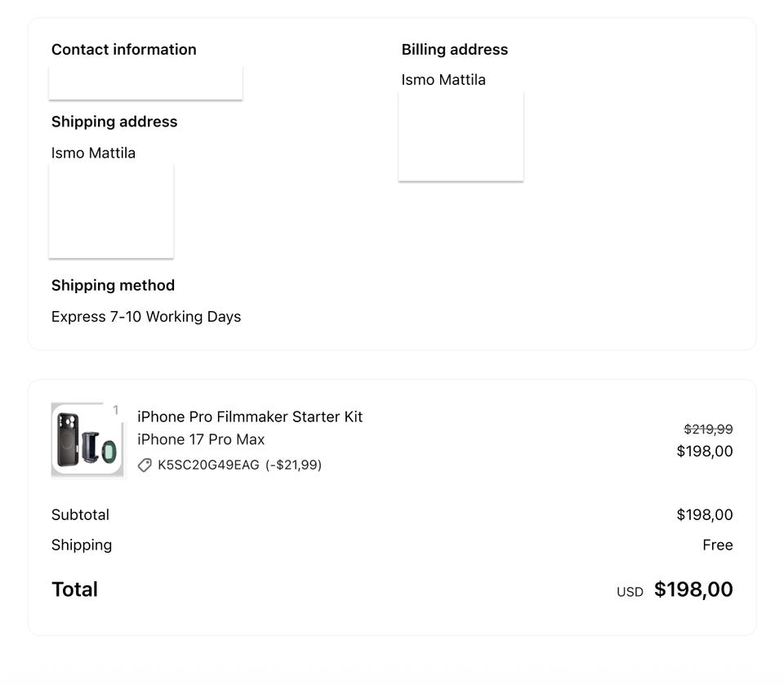This screenshot has height=685, width=784.
Task: Click the redacted billing address block
Action: pyautogui.click(x=461, y=136)
